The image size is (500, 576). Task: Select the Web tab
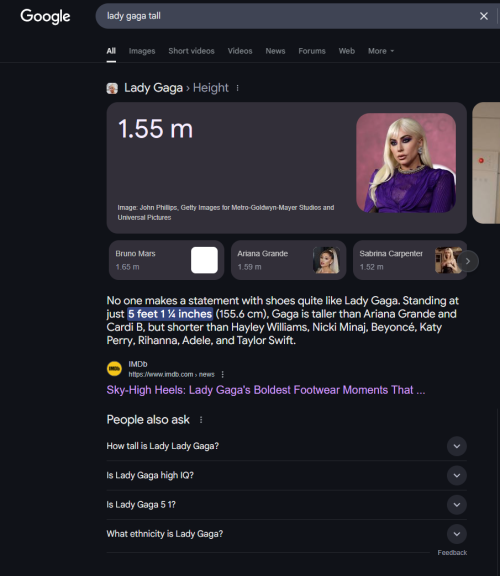[x=346, y=51]
